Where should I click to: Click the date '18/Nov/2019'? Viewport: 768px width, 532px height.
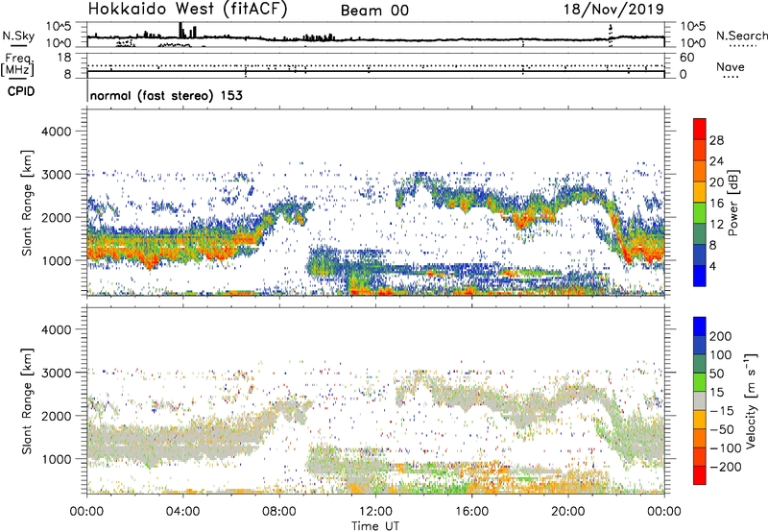click(613, 9)
